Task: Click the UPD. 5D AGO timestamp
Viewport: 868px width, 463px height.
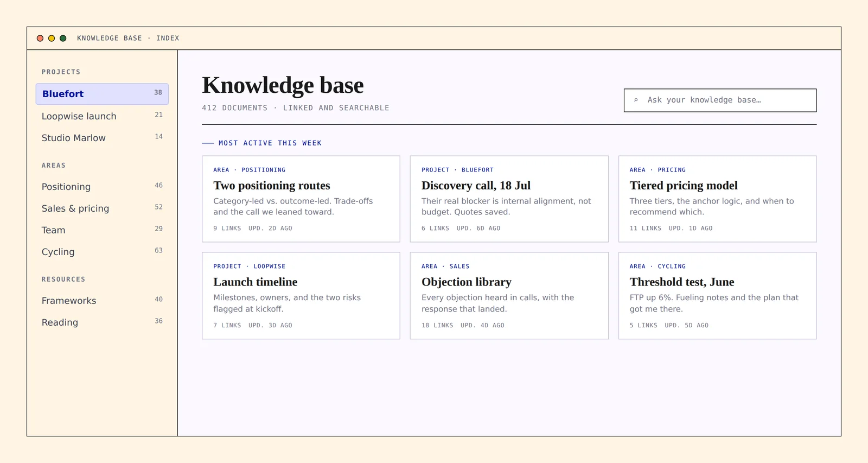Action: click(x=687, y=326)
